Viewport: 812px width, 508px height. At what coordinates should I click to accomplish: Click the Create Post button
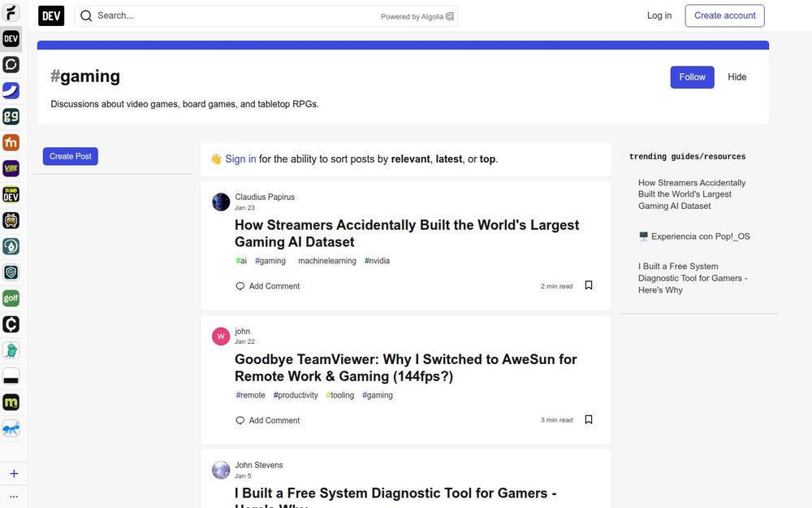pyautogui.click(x=71, y=156)
